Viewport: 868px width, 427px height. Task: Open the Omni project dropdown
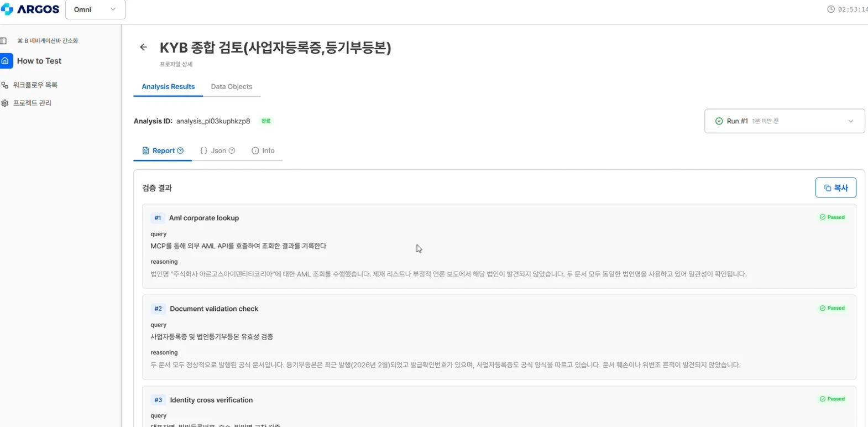[x=95, y=9]
